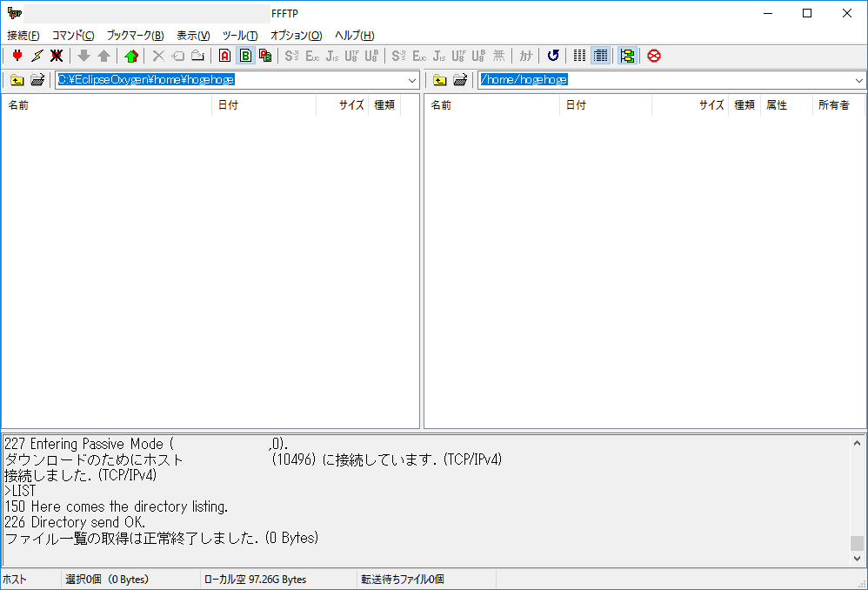Click log line "150 Here comes the directory listing."
Image resolution: width=868 pixels, height=590 pixels.
point(117,506)
